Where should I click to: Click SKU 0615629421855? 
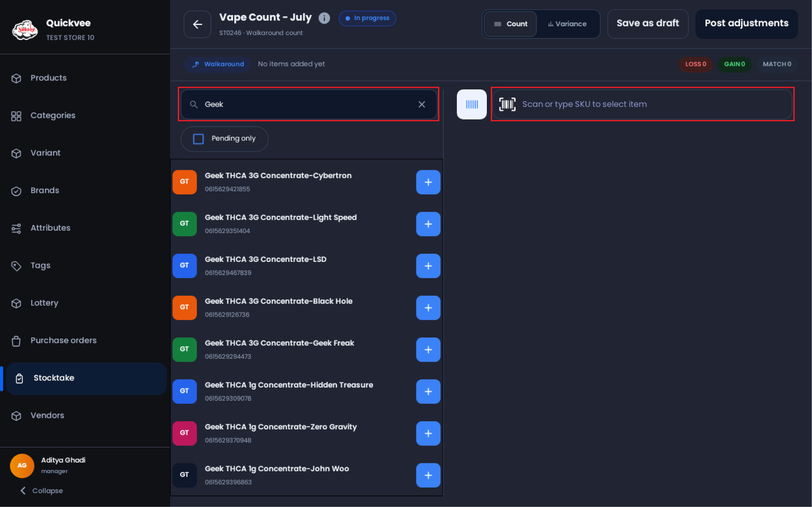click(227, 189)
